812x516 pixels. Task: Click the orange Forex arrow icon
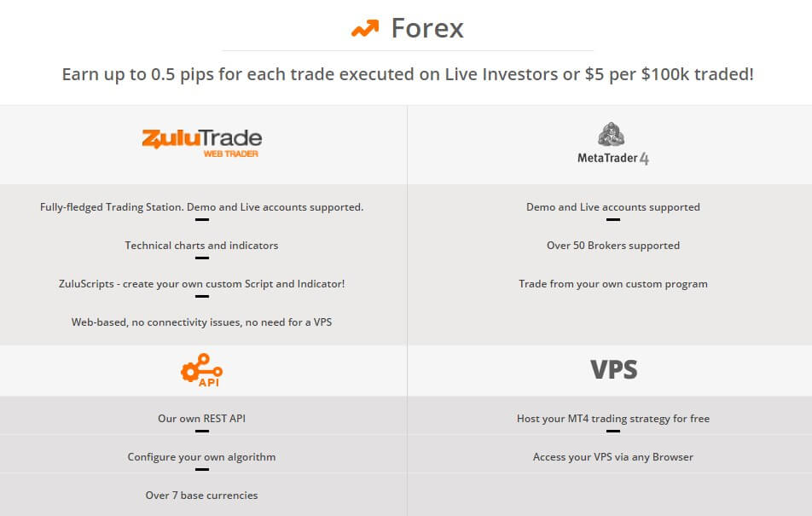(x=365, y=28)
